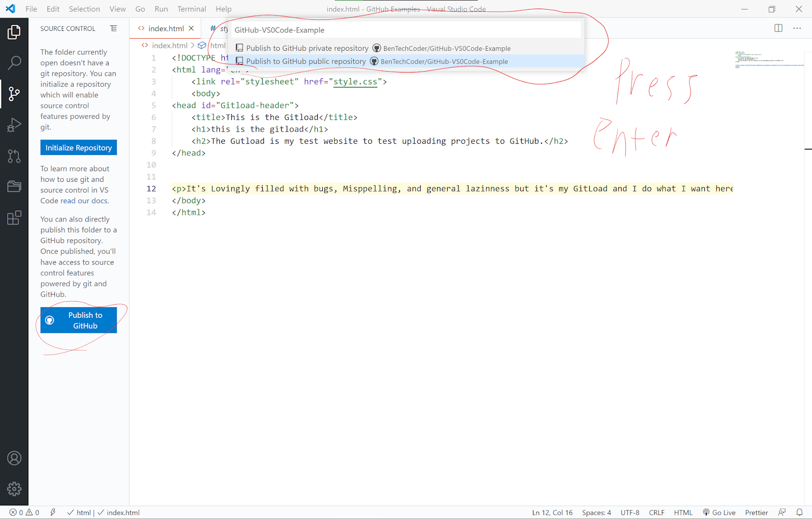
Task: Open the Extensions view icon
Action: (14, 217)
